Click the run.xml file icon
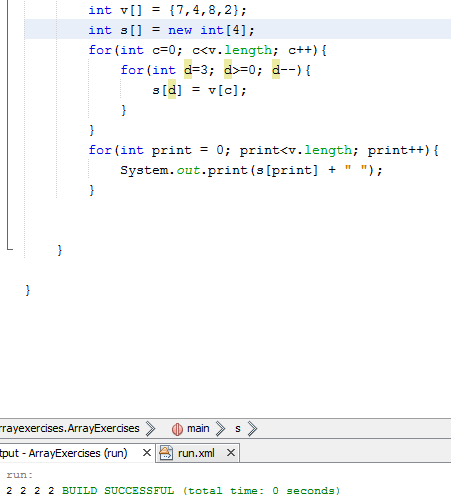Image resolution: width=451 pixels, height=503 pixels. click(x=166, y=453)
